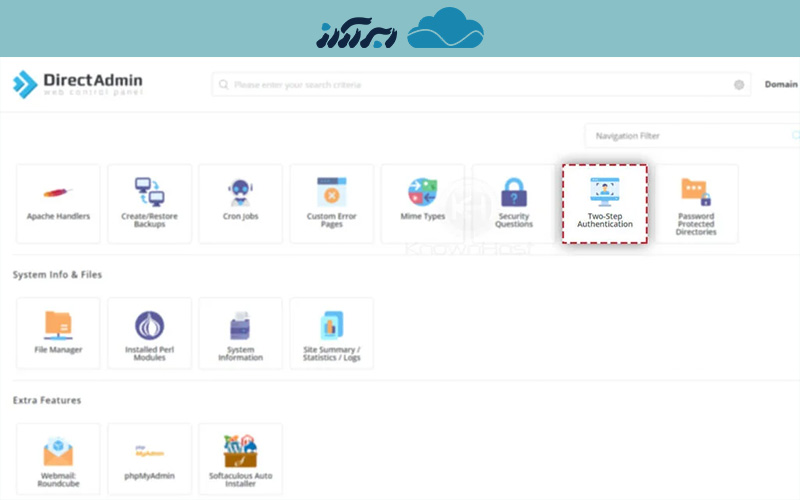Click the Navigation Filter field
Viewport: 800px width, 500px height.
click(690, 136)
